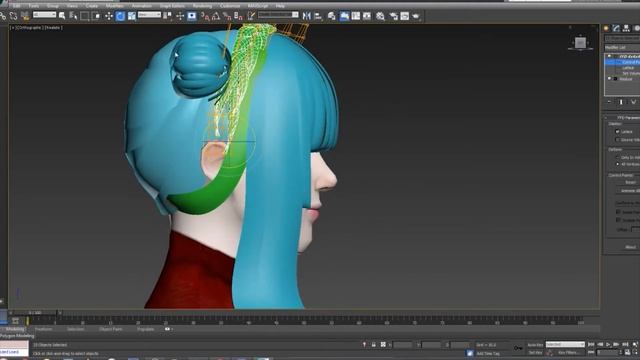Switch to the Hierarchy command panel tab

[x=626, y=28]
